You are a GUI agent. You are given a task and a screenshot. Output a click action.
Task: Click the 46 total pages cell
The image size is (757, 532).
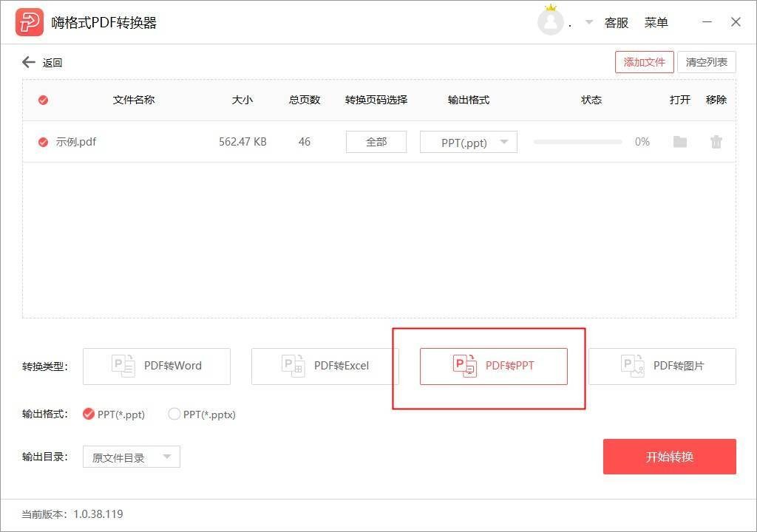click(x=304, y=142)
